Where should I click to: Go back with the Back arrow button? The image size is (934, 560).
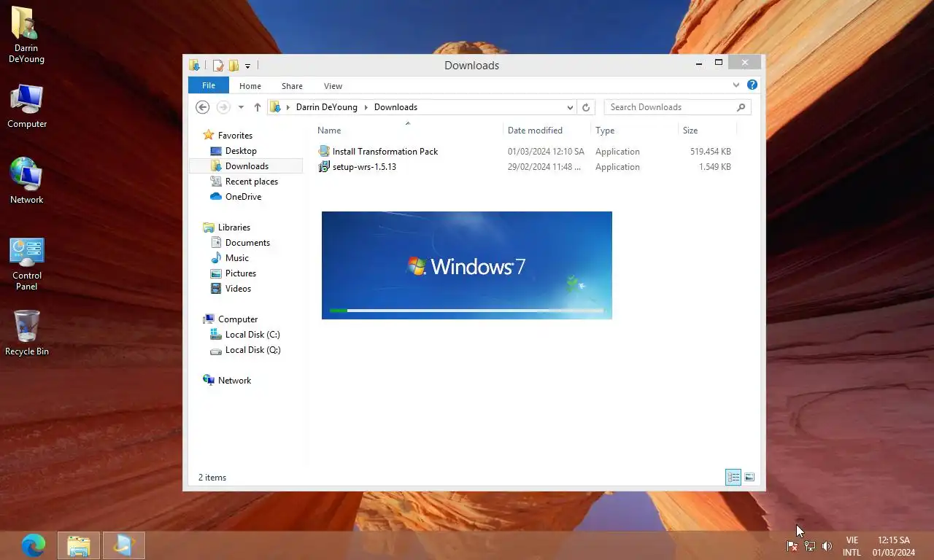203,107
